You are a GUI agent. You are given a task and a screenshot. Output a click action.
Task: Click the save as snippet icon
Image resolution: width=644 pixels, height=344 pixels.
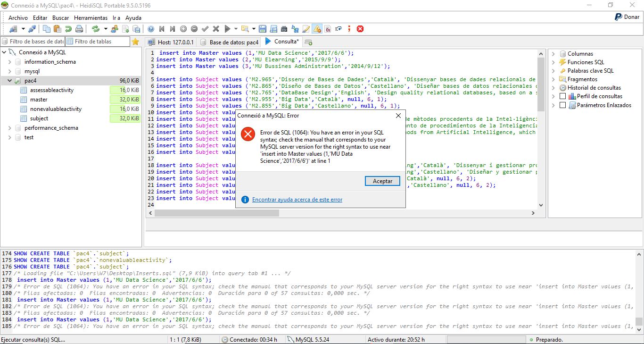tap(273, 29)
